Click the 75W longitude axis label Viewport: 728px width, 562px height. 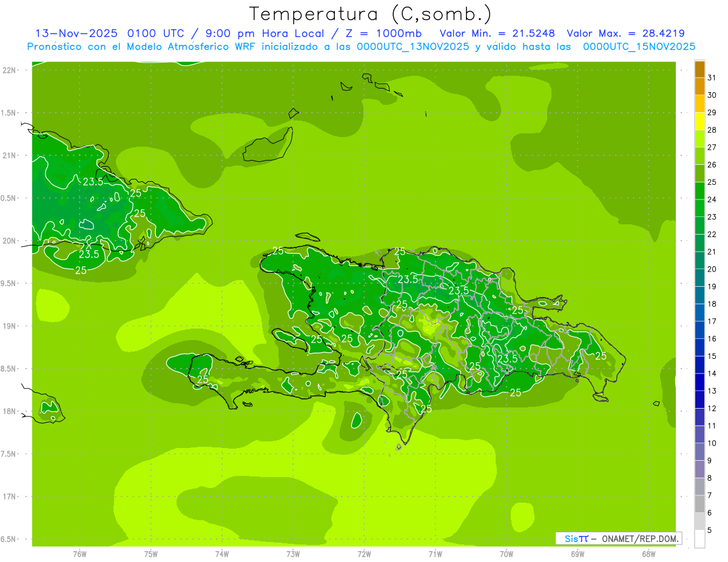point(151,554)
